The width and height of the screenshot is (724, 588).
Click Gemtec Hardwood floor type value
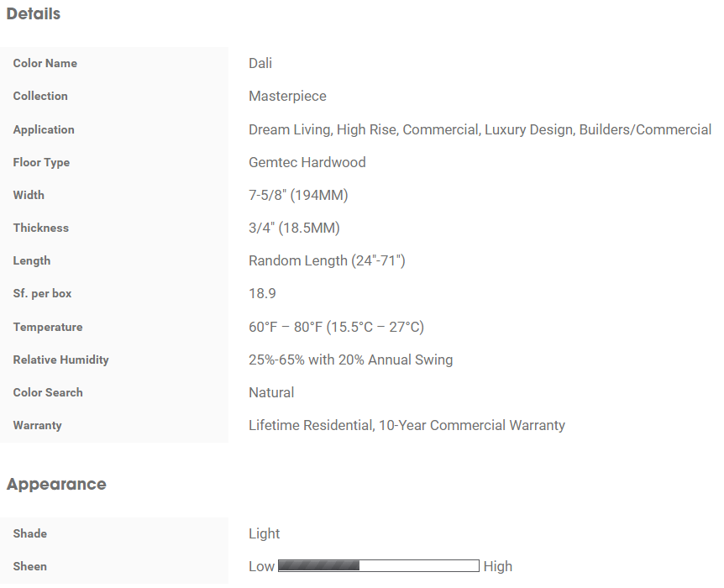(x=307, y=163)
